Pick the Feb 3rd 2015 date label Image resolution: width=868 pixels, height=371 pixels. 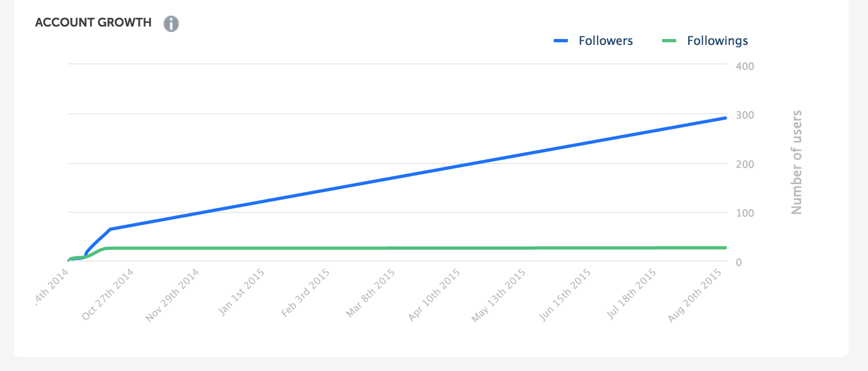[305, 294]
